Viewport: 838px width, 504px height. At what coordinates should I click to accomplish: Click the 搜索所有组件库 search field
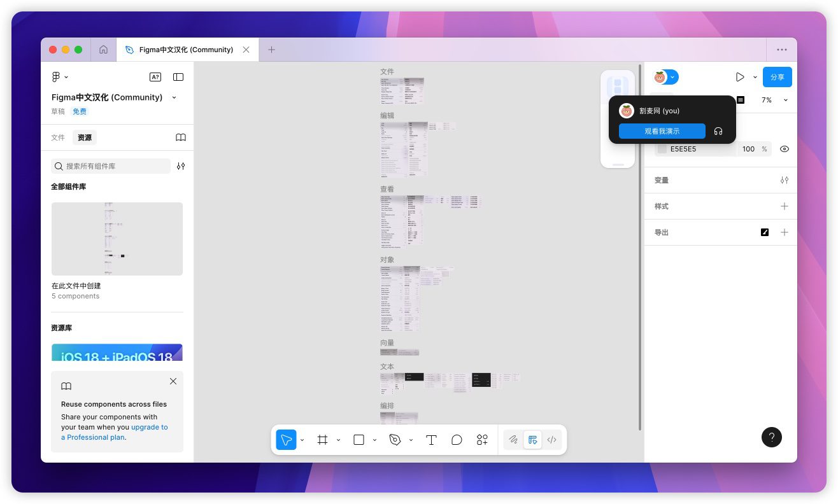tap(111, 166)
